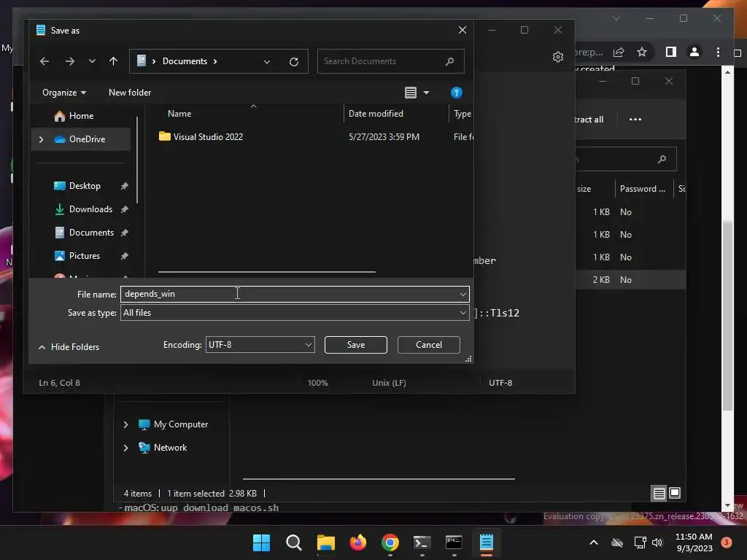The image size is (747, 560).
Task: Click Ln 6, Col 8 in Notepad status bar
Action: 60,383
